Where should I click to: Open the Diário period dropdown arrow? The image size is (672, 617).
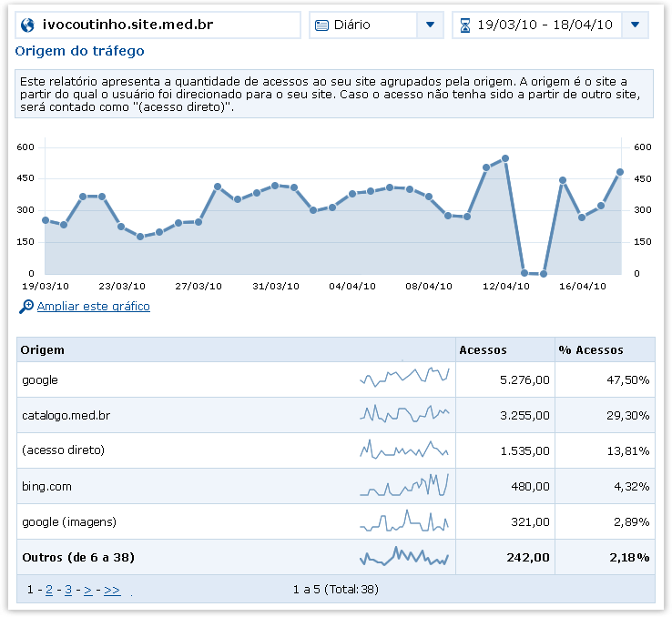click(x=430, y=25)
